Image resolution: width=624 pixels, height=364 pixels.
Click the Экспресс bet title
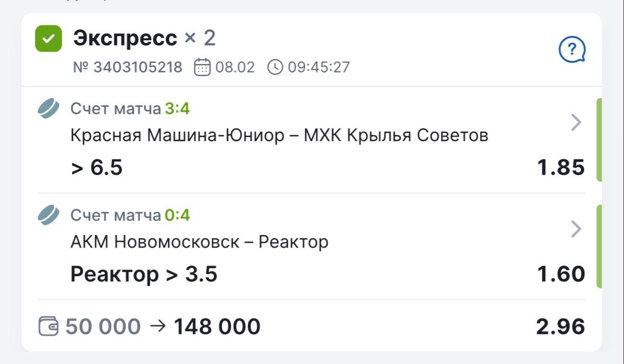pyautogui.click(x=125, y=38)
